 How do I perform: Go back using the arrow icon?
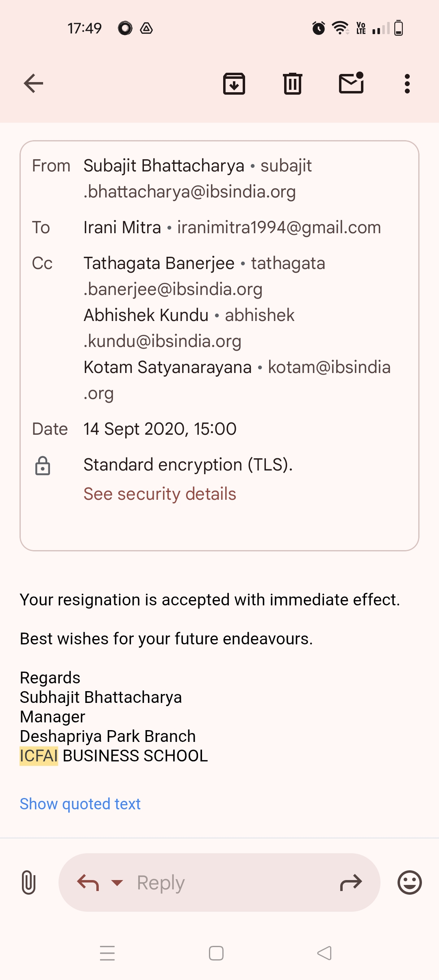(33, 84)
